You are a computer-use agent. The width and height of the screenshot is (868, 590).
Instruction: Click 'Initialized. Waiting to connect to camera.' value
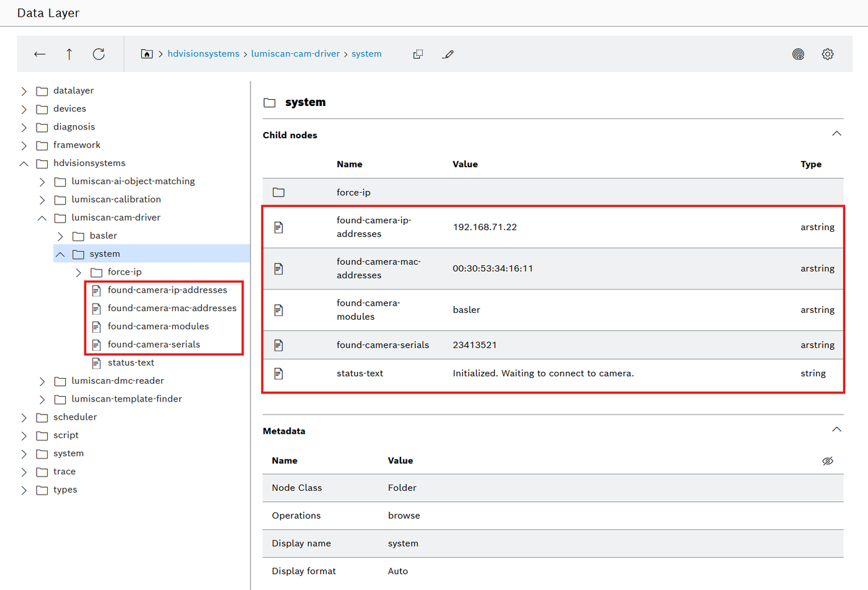point(543,374)
